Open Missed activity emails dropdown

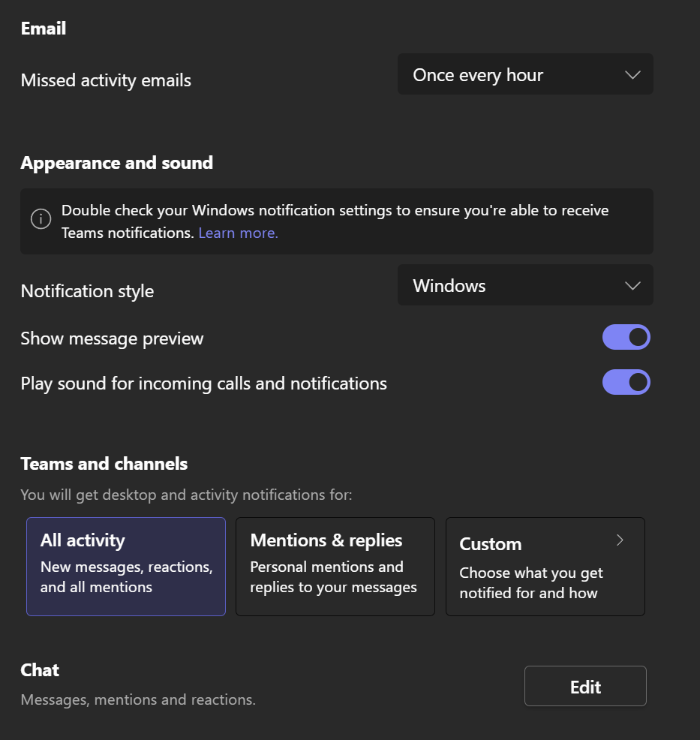525,74
